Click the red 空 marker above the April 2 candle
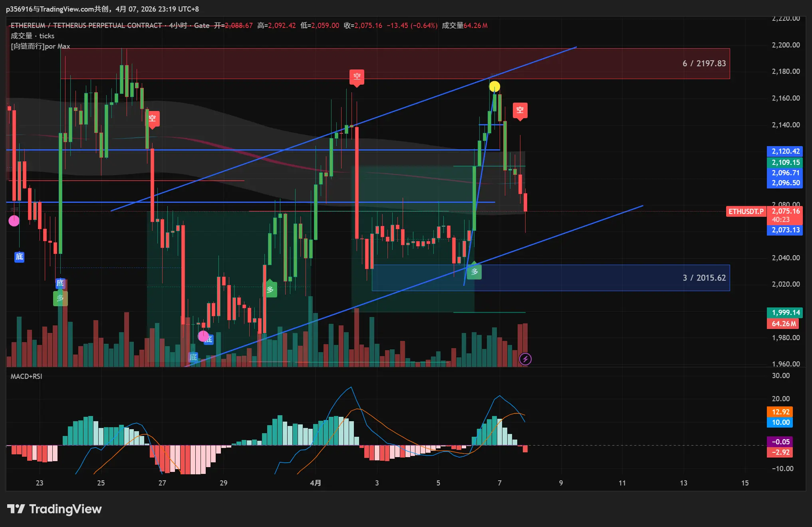 click(357, 77)
